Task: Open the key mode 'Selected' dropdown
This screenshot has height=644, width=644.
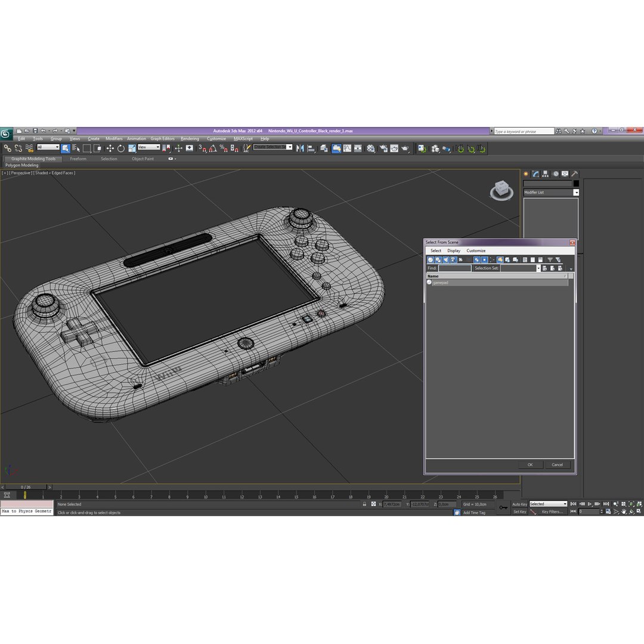Action: [x=548, y=504]
